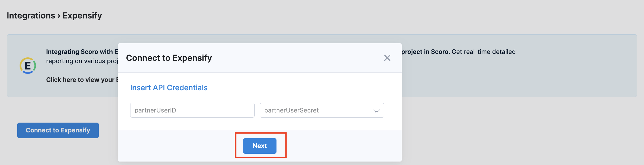Click the breadcrumb chevron separator

tap(59, 16)
